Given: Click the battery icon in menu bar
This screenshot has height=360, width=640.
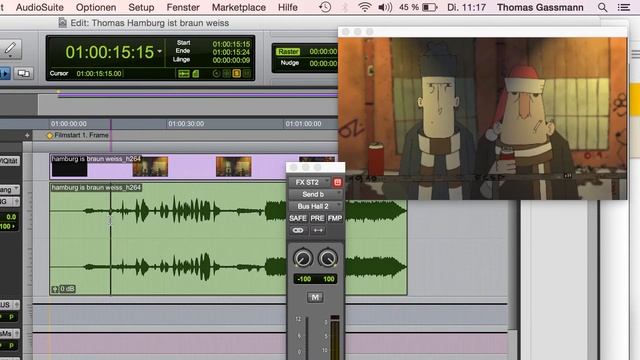Looking at the screenshot, I should pyautogui.click(x=430, y=7).
